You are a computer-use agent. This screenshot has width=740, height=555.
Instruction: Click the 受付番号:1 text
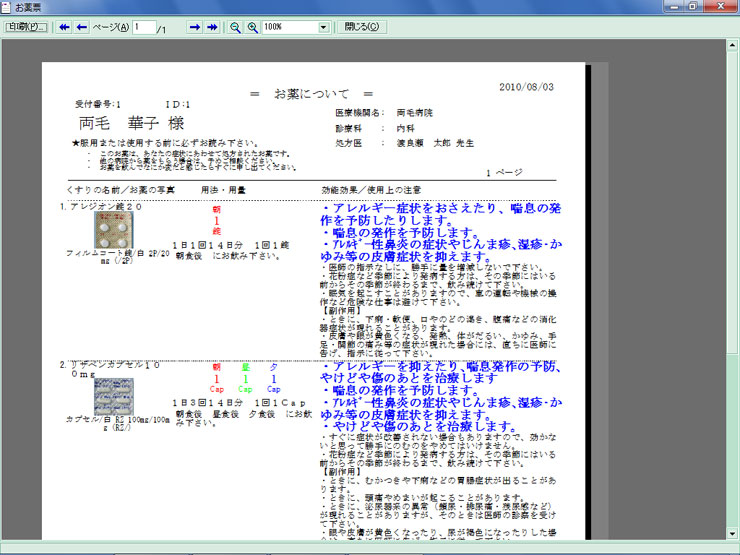[x=98, y=104]
